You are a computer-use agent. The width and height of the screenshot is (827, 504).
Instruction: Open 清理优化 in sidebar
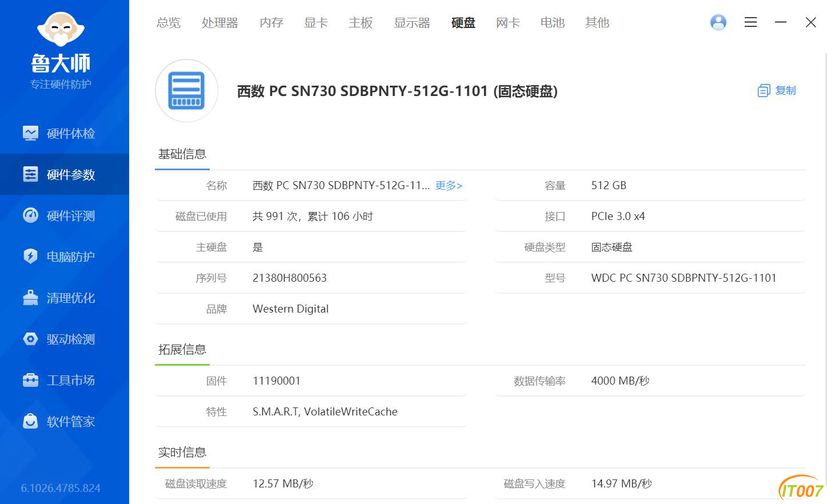(x=71, y=298)
